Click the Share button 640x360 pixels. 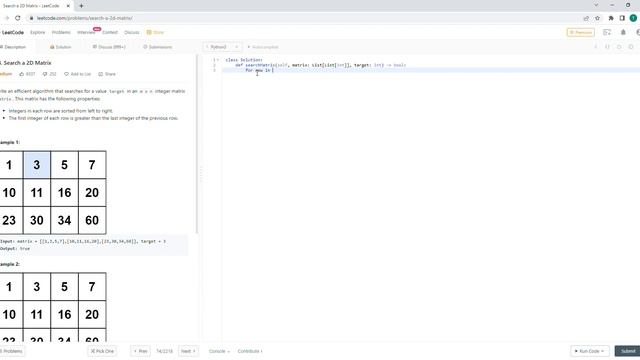107,74
